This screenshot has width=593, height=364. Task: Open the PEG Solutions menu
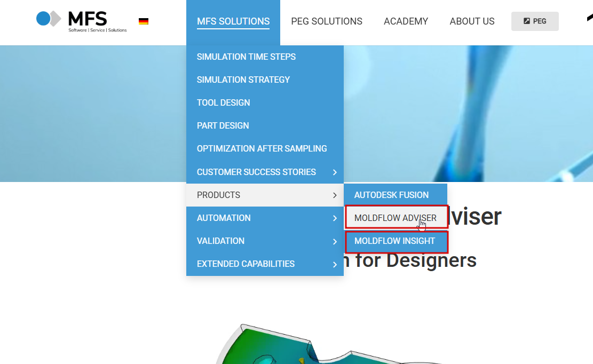[x=327, y=21]
